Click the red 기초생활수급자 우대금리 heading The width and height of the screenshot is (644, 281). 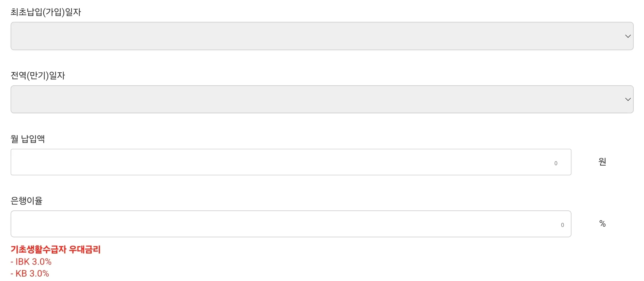56,250
